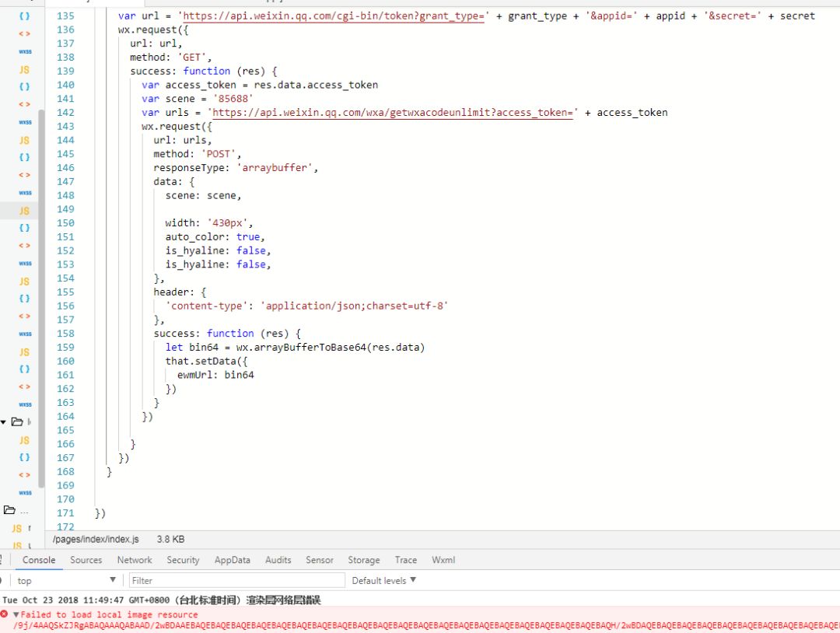Viewport: 840px width, 633px height.
Task: Focus the console Filter input field
Action: click(x=236, y=580)
